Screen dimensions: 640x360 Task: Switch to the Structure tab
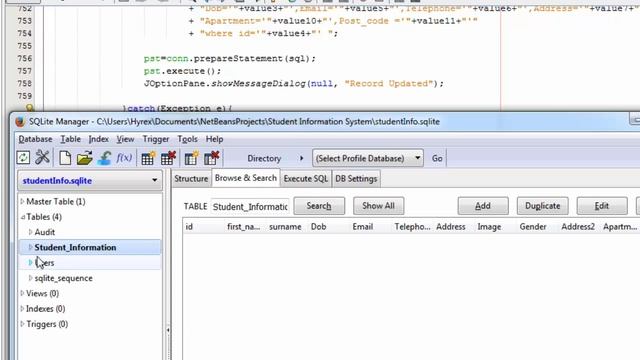tap(191, 179)
